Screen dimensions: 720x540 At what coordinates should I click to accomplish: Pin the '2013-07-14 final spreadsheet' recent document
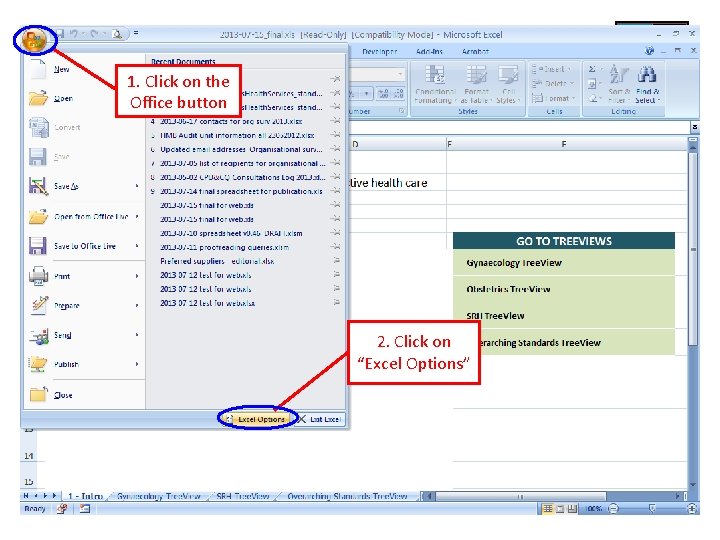(x=336, y=191)
